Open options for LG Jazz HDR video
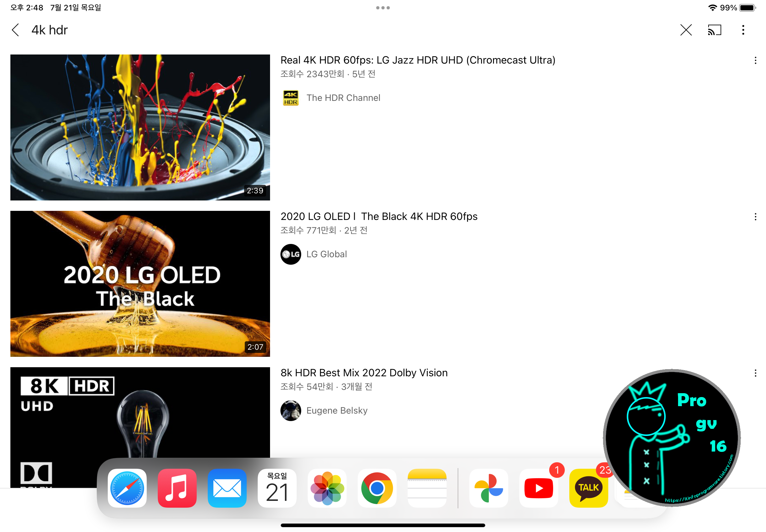 pyautogui.click(x=755, y=60)
